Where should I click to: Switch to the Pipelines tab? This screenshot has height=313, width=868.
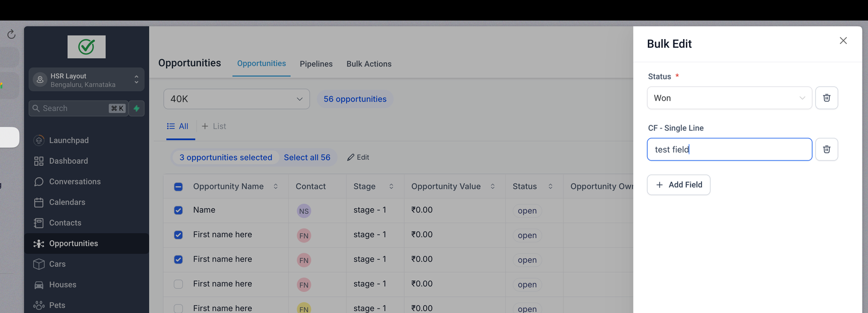(x=316, y=64)
